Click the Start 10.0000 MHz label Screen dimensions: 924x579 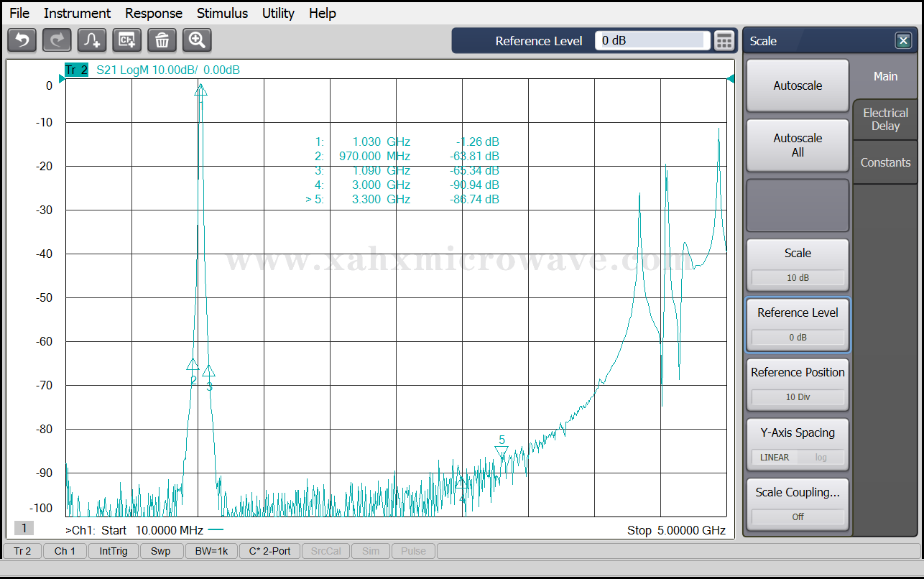click(152, 530)
